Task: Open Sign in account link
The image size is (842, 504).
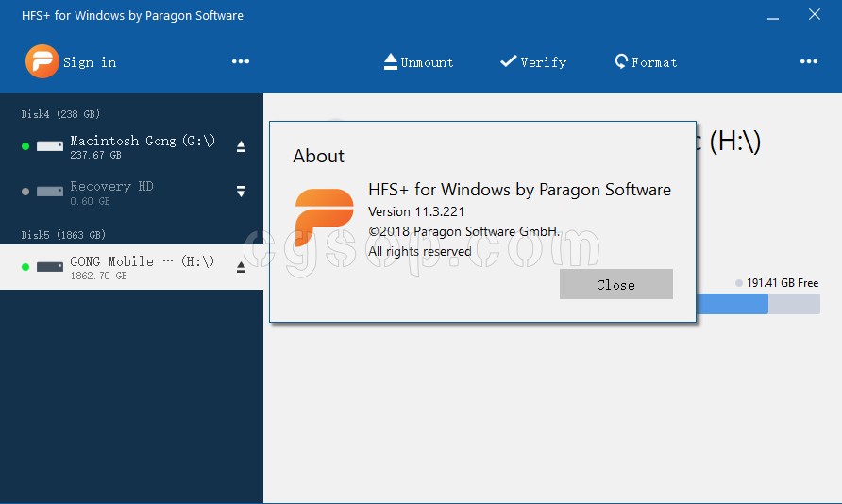Action: coord(89,62)
